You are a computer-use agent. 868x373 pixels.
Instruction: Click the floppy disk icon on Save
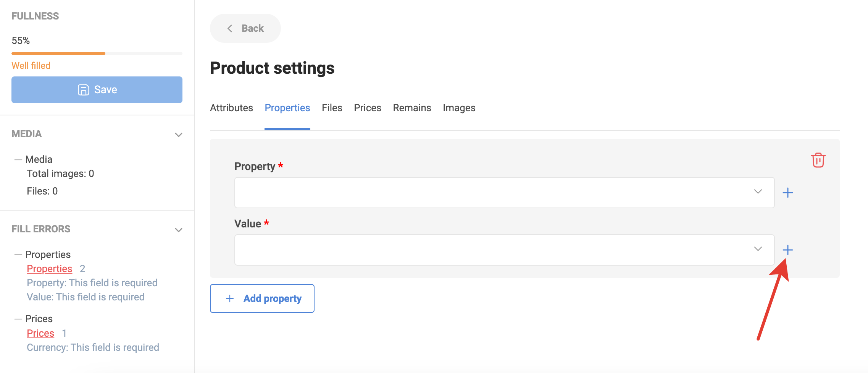pyautogui.click(x=83, y=90)
